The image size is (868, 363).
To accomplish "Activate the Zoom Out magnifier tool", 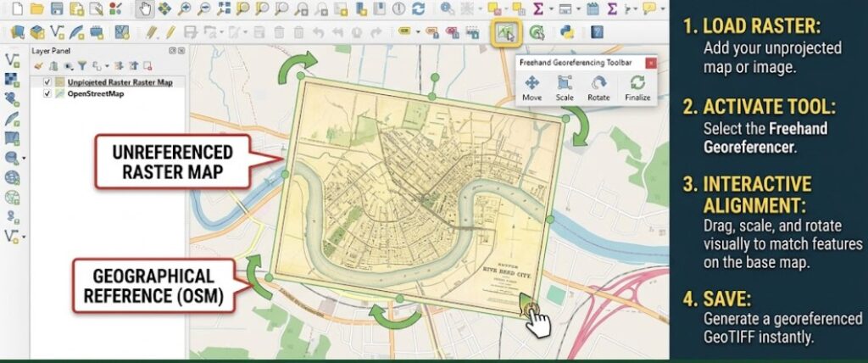I will (203, 8).
